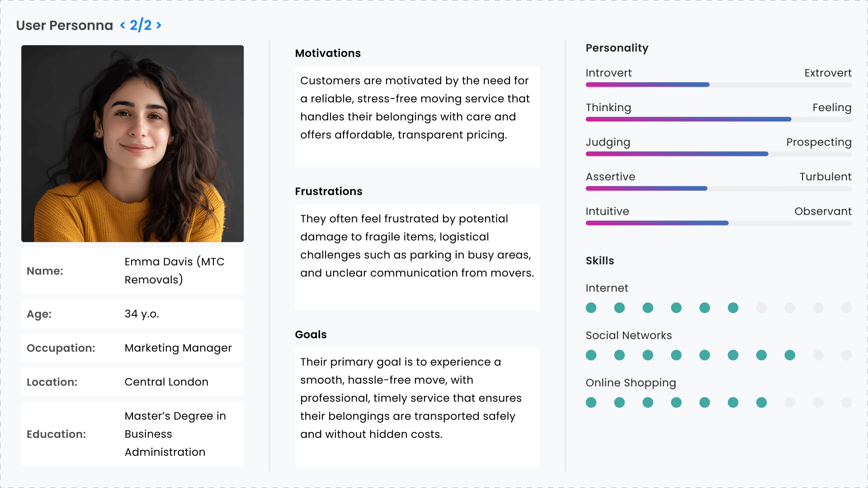
Task: Click the Introvert–Extrovert personality slider
Action: pos(718,85)
